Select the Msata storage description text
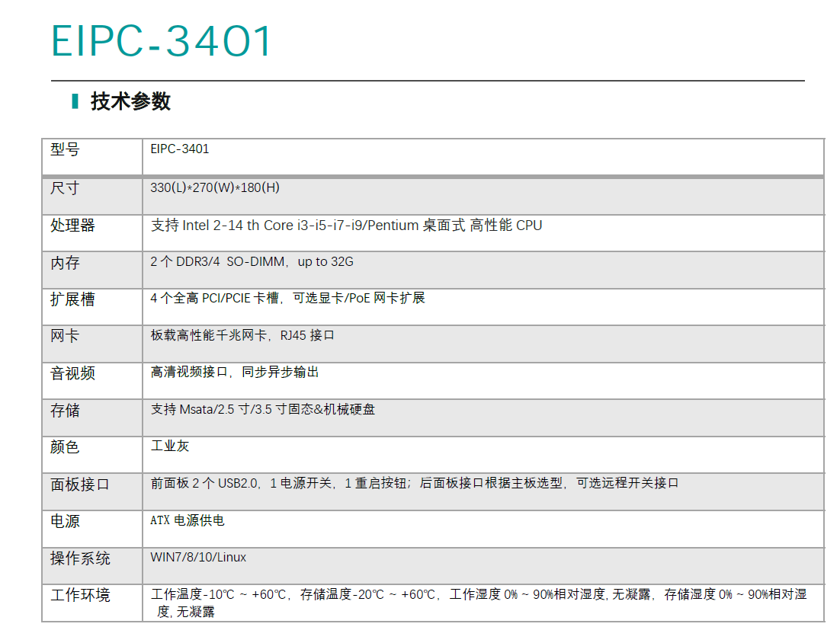Viewport: 840px width, 643px height. [x=262, y=410]
